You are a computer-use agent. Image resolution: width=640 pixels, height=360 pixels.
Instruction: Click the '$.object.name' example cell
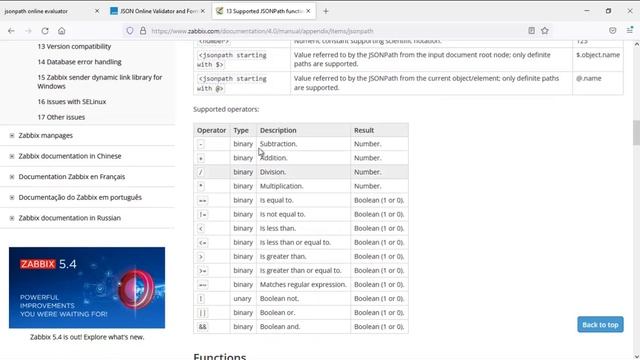click(x=598, y=60)
